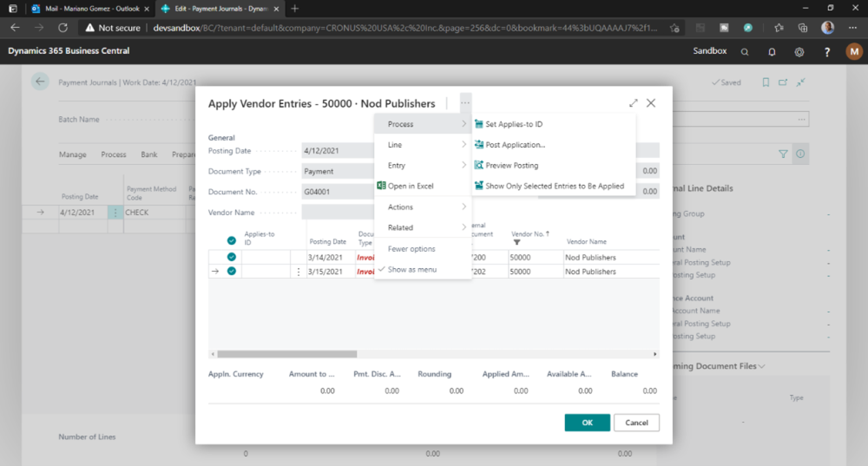Viewport: 868px width, 466px height.
Task: Select Show Only Selected Entries to Be Applied
Action: click(555, 186)
